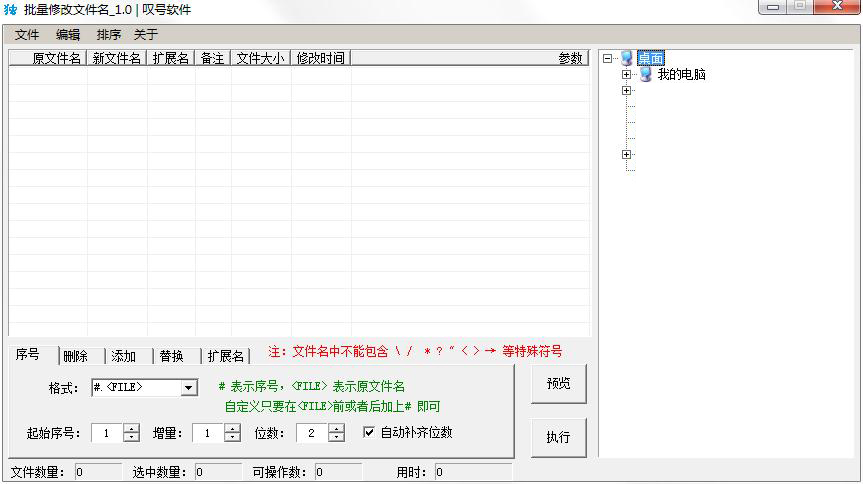Image resolution: width=863 pixels, height=484 pixels.
Task: Click the 扩展名 column header
Action: pyautogui.click(x=171, y=58)
